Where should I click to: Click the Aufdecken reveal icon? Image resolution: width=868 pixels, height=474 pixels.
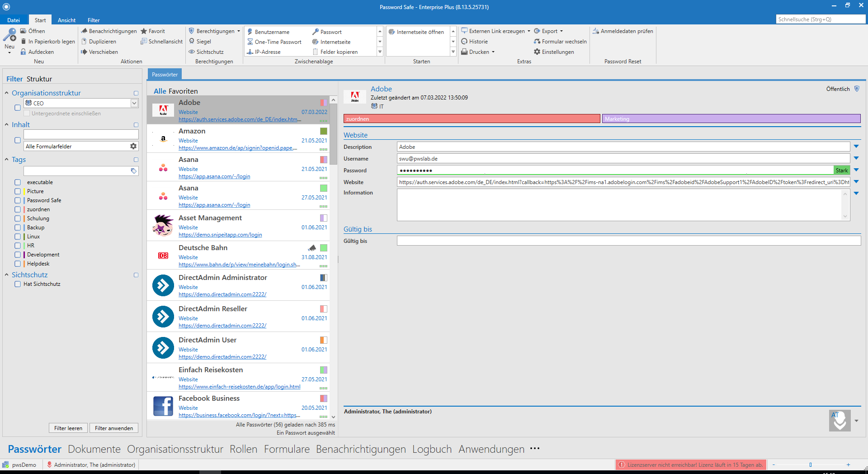coord(23,52)
